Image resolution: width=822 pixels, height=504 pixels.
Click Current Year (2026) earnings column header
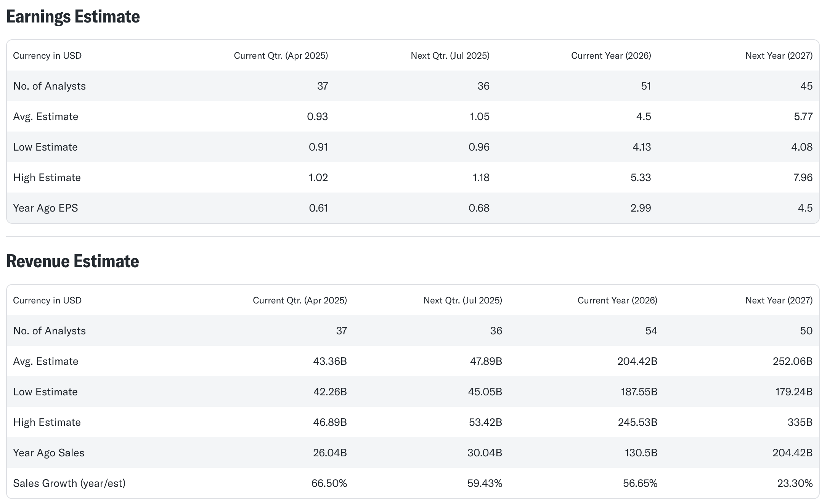pyautogui.click(x=611, y=56)
